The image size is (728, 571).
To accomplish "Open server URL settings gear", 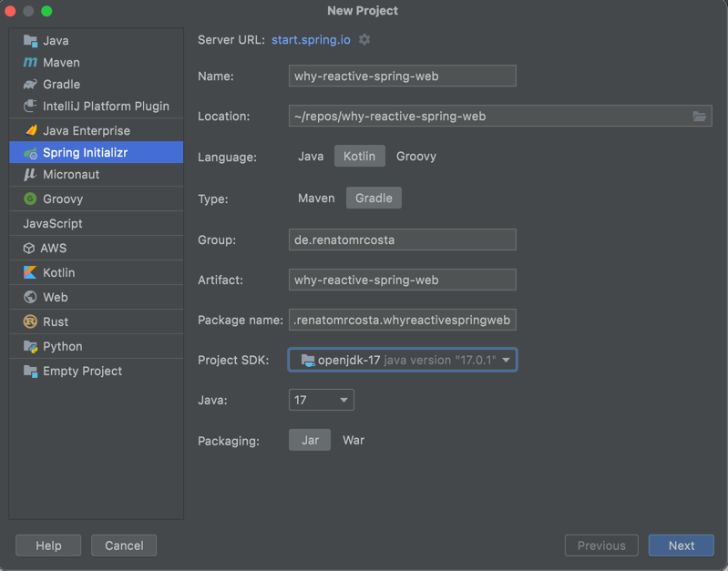I will (x=364, y=40).
